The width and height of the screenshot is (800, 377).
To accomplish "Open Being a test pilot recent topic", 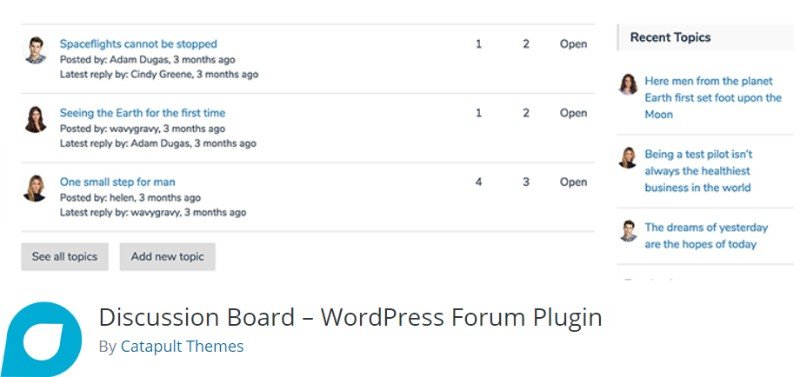I will tap(698, 171).
